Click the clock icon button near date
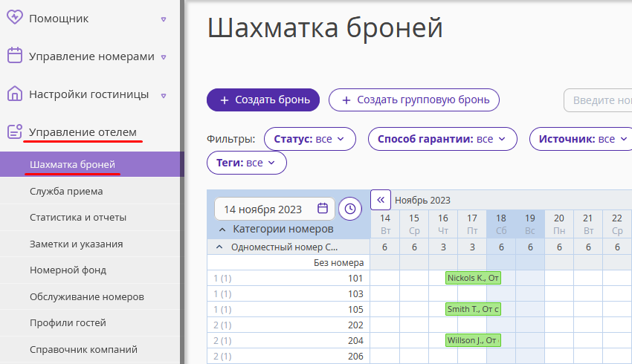The image size is (632, 364). pos(350,209)
